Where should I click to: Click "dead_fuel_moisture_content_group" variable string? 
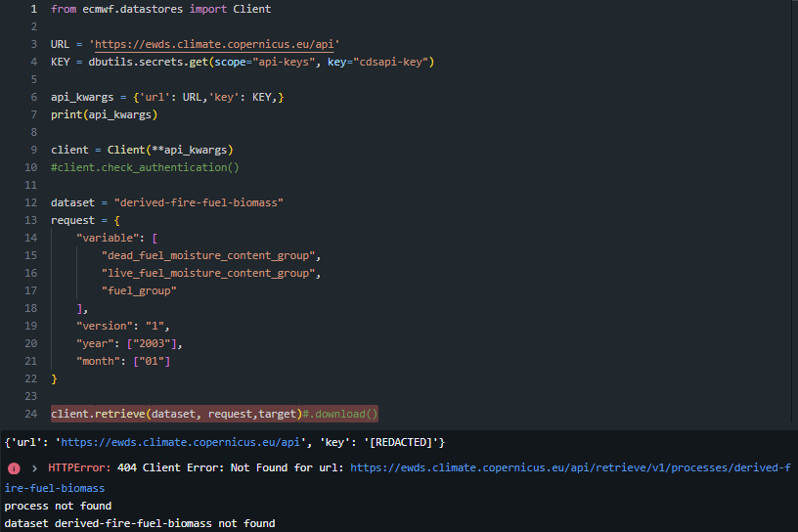pyautogui.click(x=210, y=255)
